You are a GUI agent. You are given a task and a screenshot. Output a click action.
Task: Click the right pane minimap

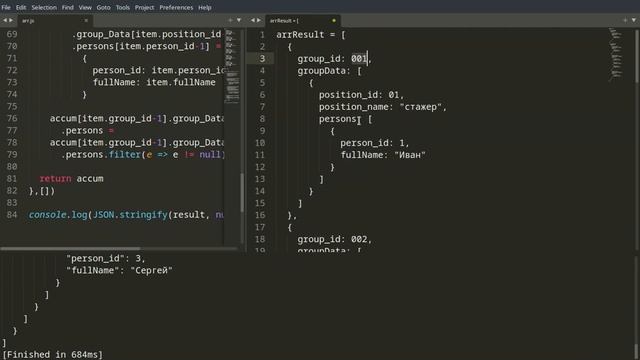tap(616, 54)
